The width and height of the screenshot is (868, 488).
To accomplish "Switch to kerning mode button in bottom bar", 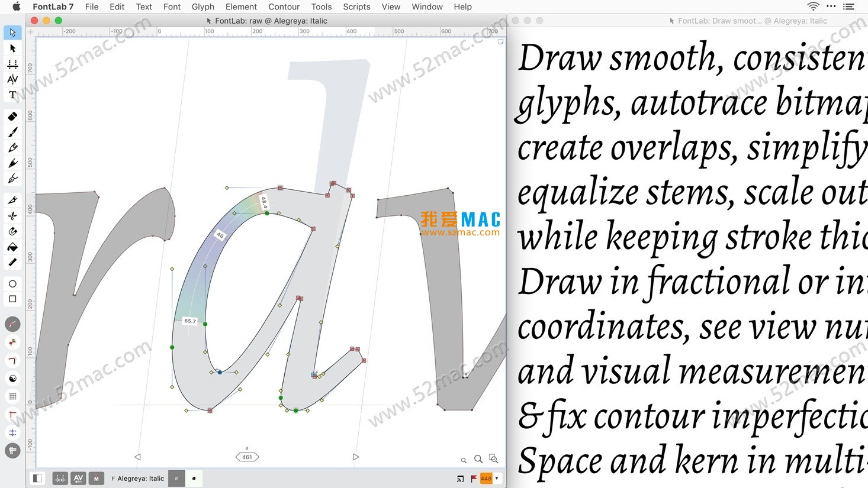I will (78, 479).
